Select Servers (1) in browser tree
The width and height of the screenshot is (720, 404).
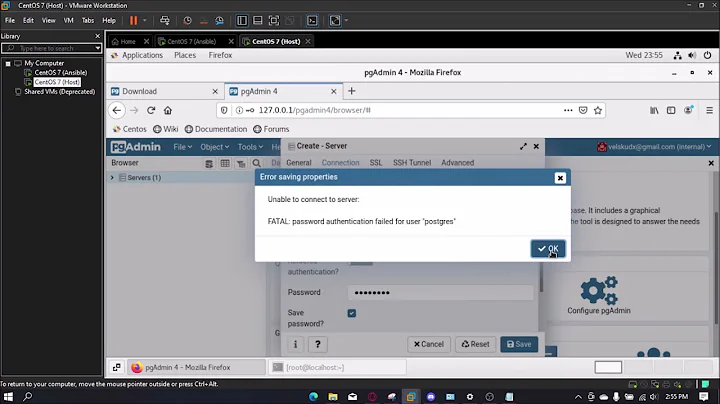pyautogui.click(x=144, y=178)
